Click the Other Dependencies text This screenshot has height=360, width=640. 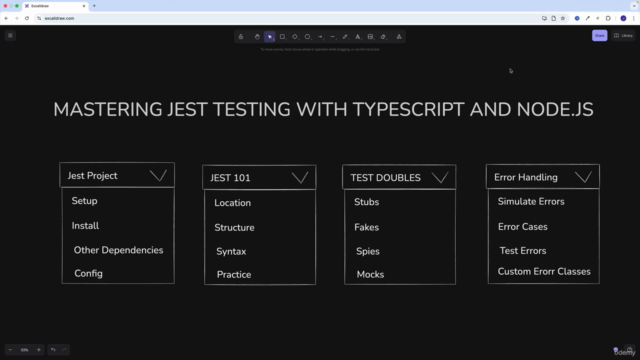pos(118,250)
